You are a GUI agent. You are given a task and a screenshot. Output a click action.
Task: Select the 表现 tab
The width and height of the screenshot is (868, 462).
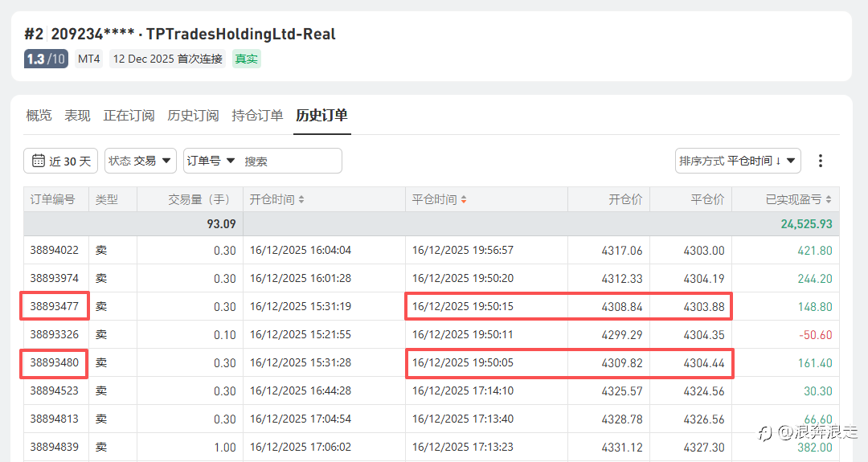coord(77,116)
